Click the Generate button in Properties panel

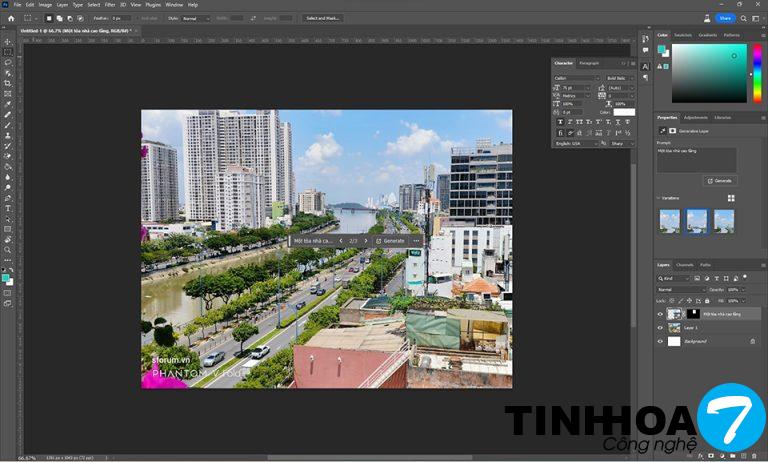click(x=720, y=181)
